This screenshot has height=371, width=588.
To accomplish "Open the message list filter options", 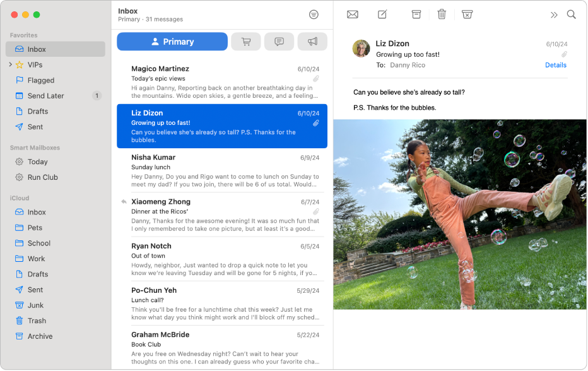I will (x=313, y=14).
